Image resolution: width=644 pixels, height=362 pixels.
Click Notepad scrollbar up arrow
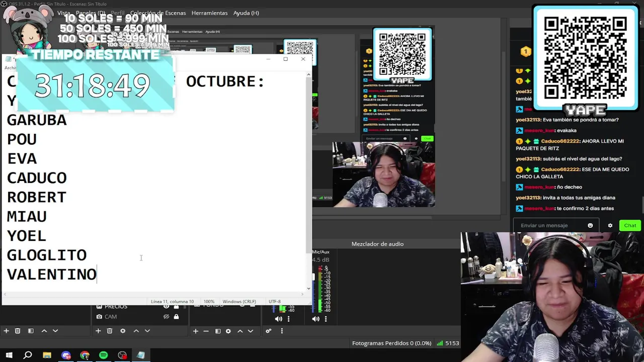coord(308,75)
